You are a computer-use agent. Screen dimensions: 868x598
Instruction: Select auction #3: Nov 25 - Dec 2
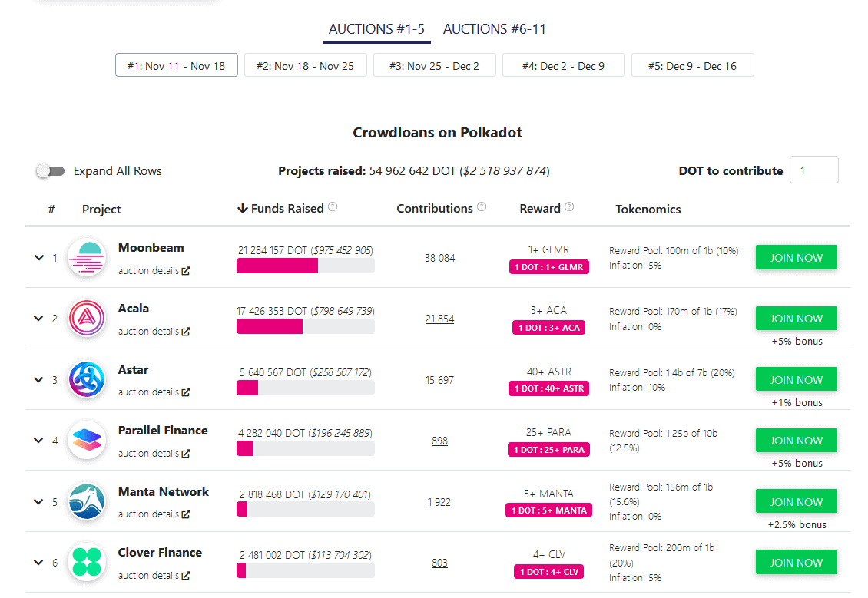point(435,65)
